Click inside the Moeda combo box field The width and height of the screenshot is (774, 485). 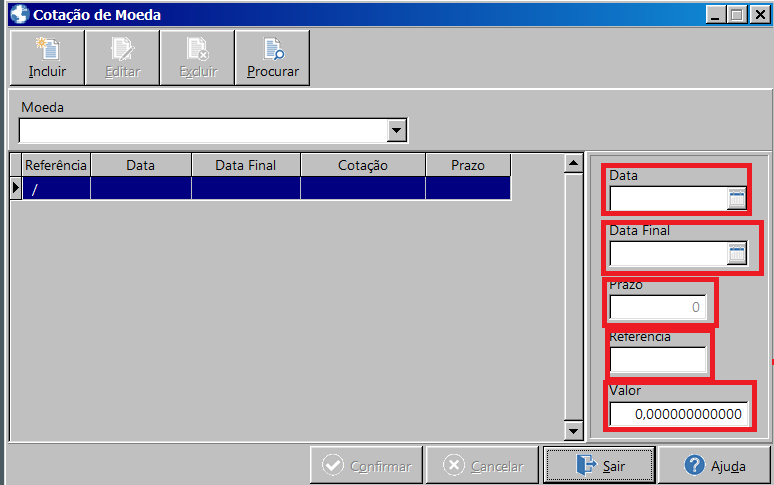point(203,131)
